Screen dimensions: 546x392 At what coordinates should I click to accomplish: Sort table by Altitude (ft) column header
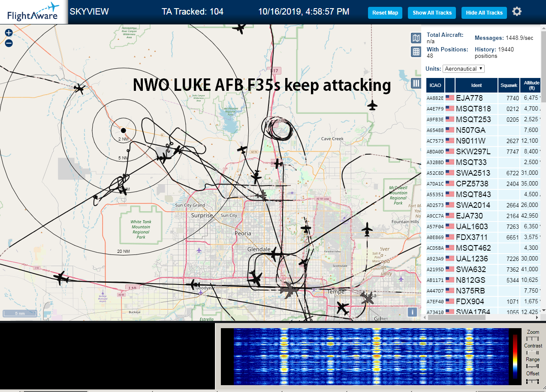click(x=531, y=85)
